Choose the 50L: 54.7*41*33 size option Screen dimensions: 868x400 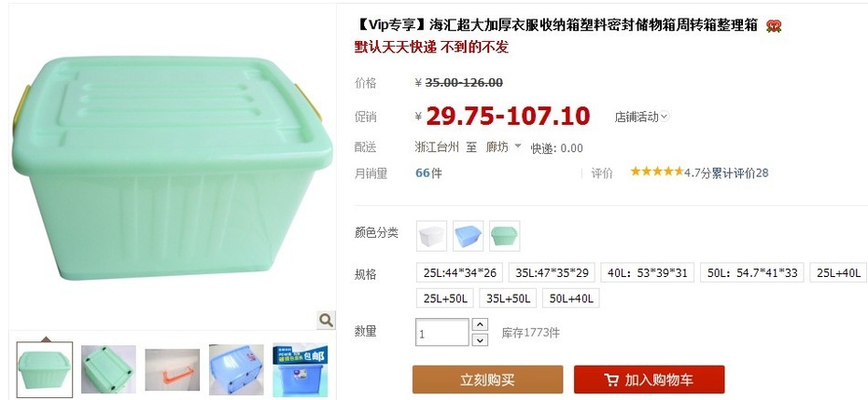pyautogui.click(x=751, y=273)
